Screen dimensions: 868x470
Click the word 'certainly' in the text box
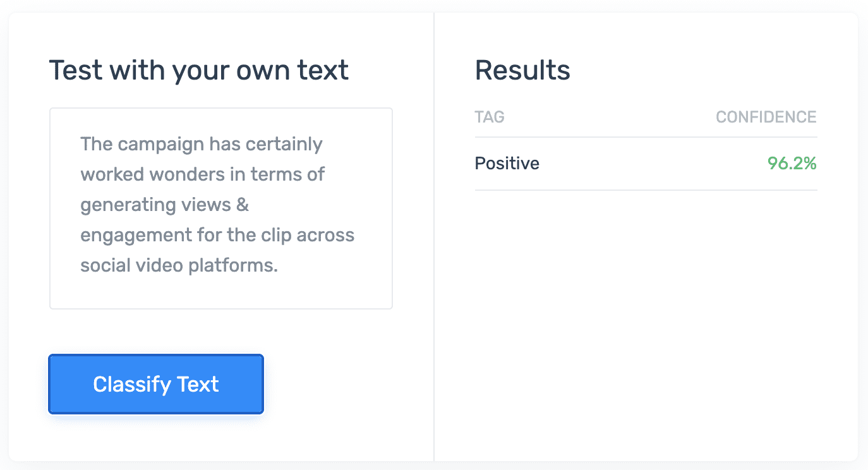coord(284,145)
